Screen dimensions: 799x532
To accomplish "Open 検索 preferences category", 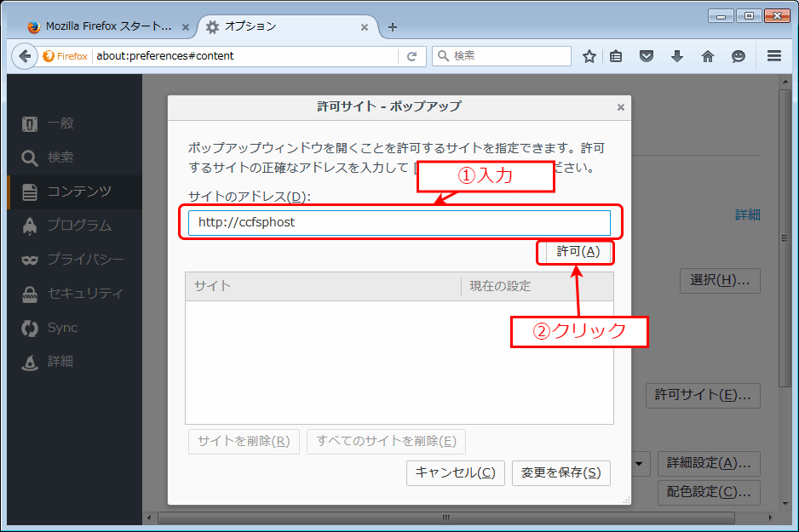I will (75, 157).
